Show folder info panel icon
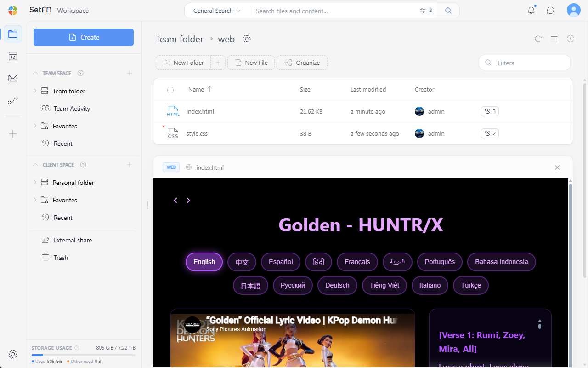 [571, 39]
